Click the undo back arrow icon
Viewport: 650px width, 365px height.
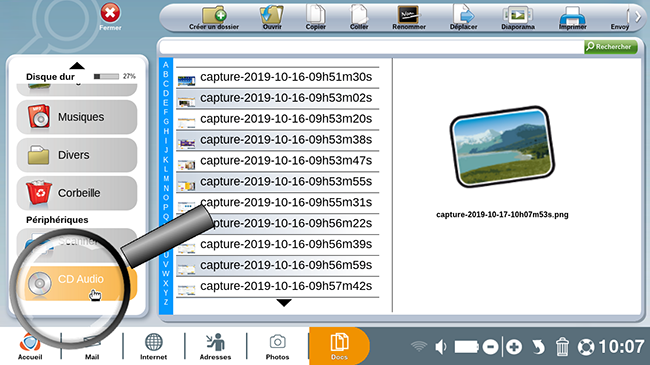[538, 347]
